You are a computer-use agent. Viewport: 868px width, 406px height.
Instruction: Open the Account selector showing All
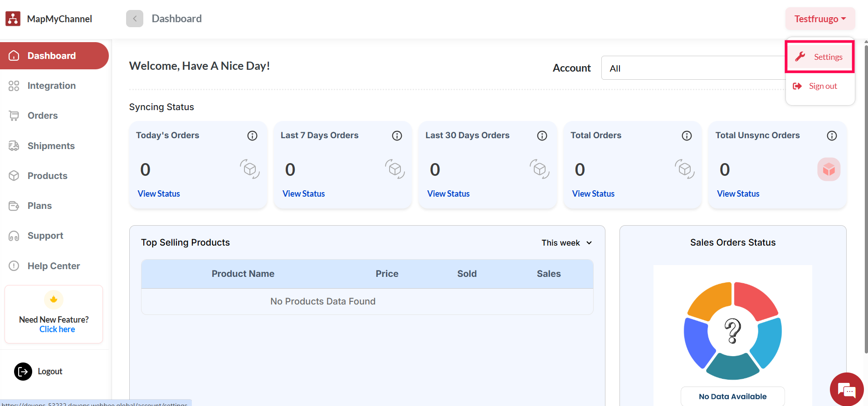point(693,68)
